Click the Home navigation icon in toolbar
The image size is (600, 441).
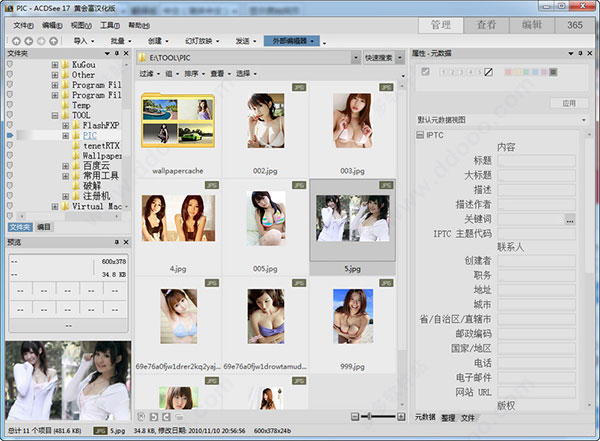16,41
